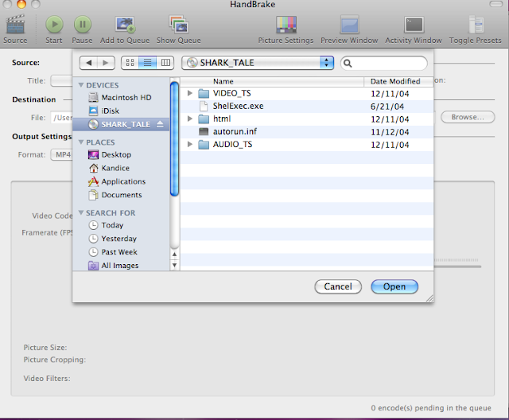Select the AUDIO_TS folder

[x=307, y=145]
